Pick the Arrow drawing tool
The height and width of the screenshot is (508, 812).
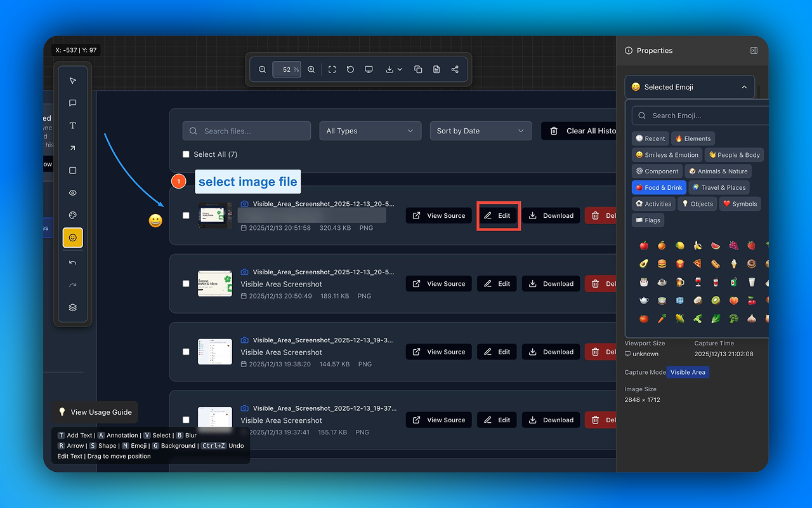[73, 148]
